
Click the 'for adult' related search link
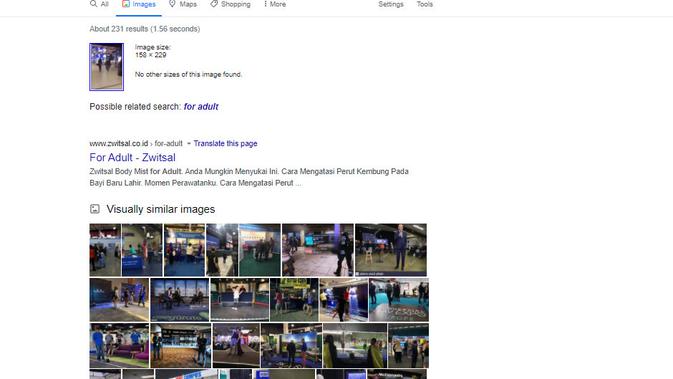[201, 106]
